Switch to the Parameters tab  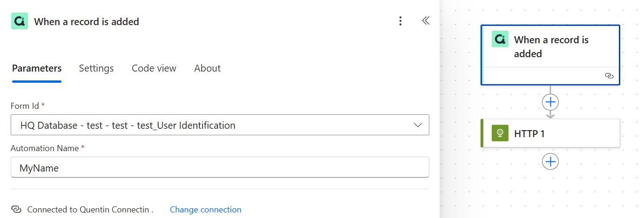click(x=37, y=68)
